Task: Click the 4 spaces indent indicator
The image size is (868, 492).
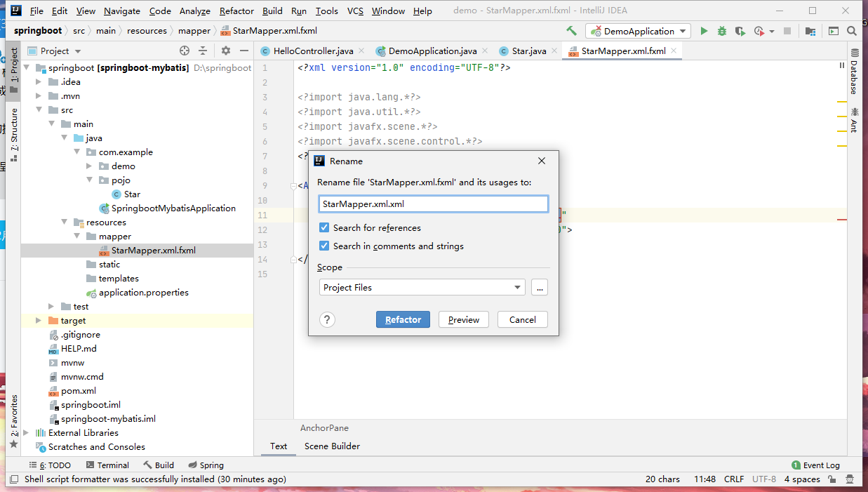Action: click(x=802, y=479)
